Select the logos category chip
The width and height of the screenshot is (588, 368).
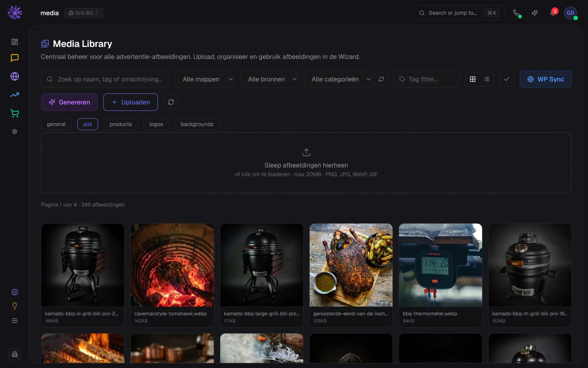[156, 124]
